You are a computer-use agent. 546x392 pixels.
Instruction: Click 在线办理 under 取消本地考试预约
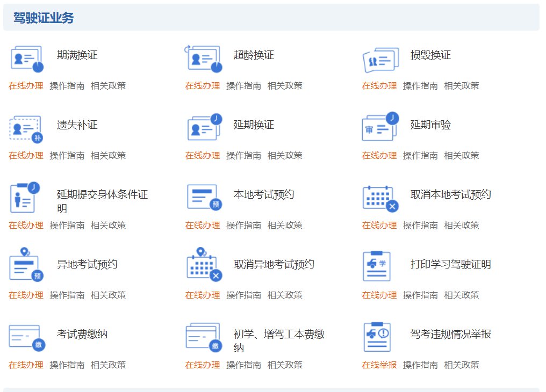pos(379,226)
